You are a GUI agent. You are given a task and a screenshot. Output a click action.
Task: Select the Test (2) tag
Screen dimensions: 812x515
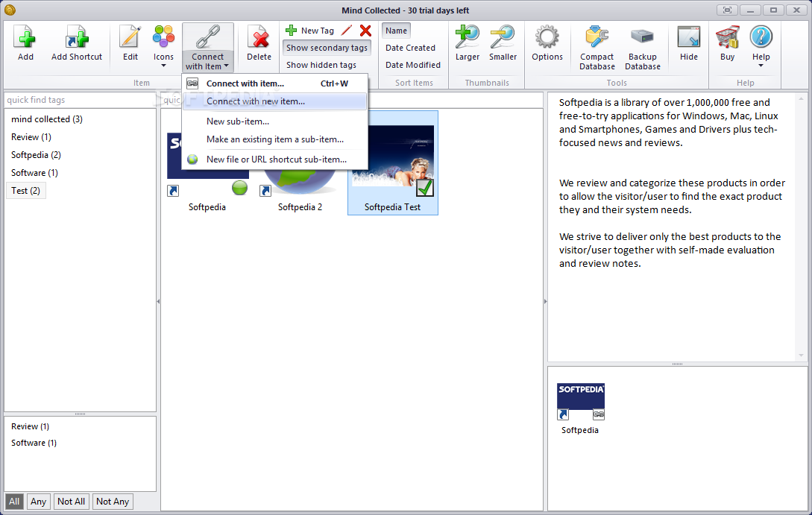25,191
